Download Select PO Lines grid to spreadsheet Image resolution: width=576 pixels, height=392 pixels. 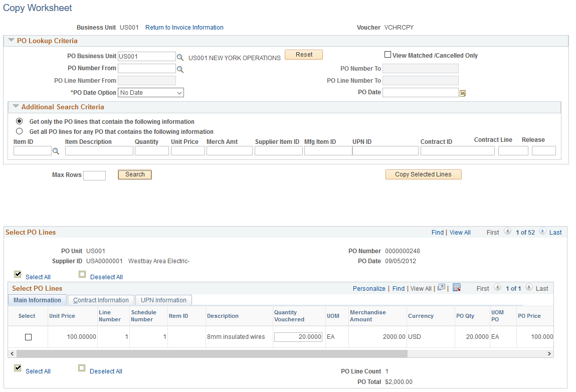point(456,288)
